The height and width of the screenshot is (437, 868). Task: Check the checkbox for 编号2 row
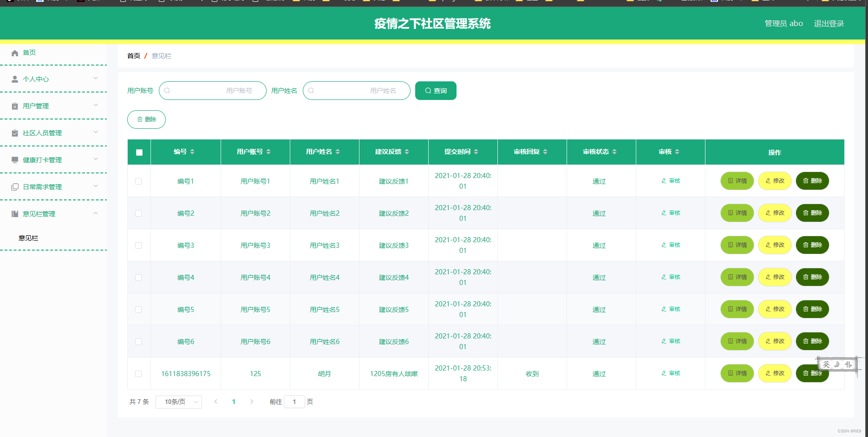138,213
